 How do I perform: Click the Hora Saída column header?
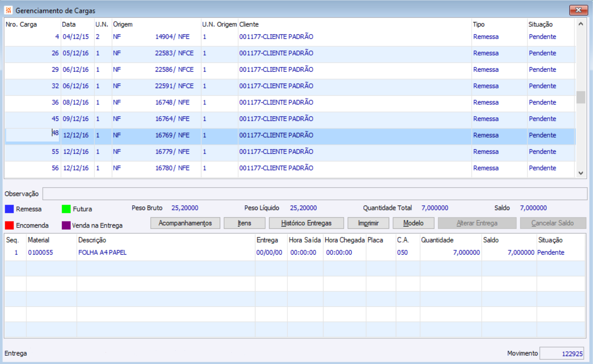pos(305,240)
